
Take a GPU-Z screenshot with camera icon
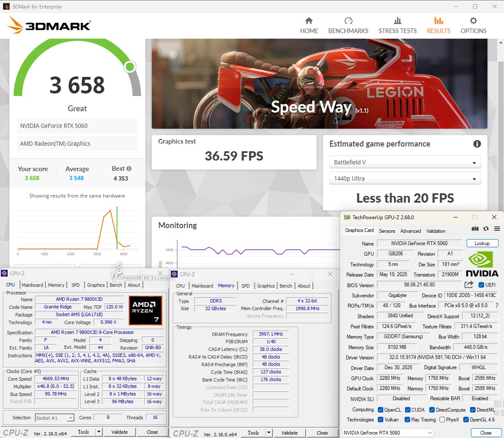tap(475, 229)
